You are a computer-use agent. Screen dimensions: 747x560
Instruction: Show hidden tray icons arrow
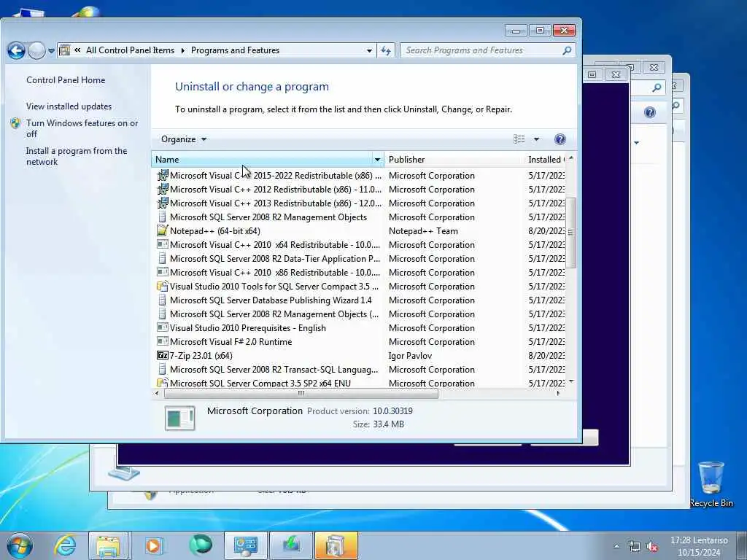(x=616, y=547)
